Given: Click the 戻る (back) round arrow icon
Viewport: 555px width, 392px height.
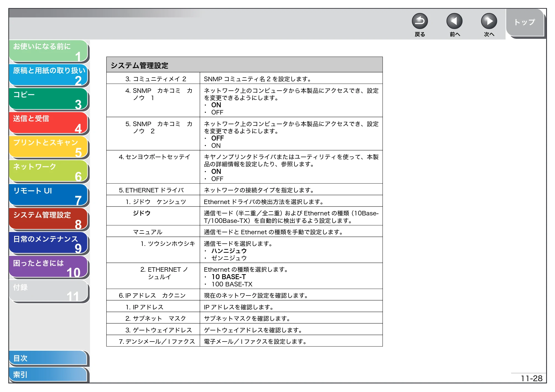Looking at the screenshot, I should click(420, 21).
